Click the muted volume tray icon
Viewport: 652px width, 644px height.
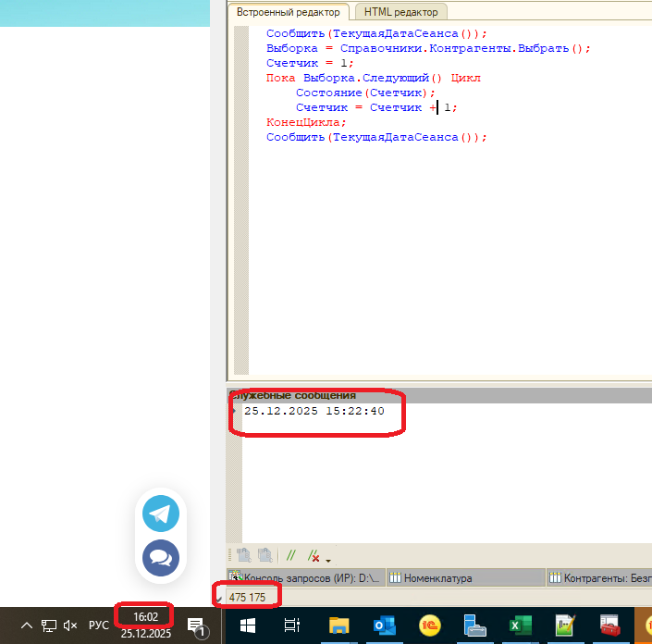70,625
